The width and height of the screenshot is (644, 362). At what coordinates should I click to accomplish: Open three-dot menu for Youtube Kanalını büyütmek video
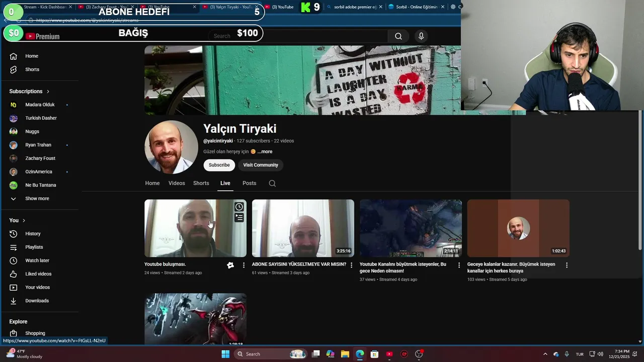(x=459, y=265)
